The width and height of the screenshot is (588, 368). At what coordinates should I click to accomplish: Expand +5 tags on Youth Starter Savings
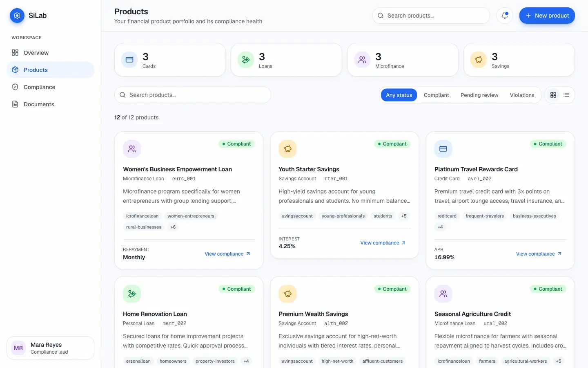coord(403,216)
